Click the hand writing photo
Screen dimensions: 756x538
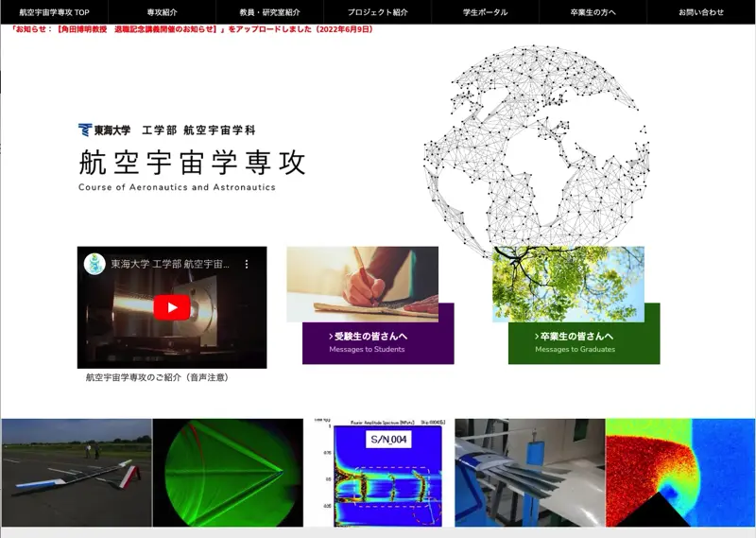[363, 284]
